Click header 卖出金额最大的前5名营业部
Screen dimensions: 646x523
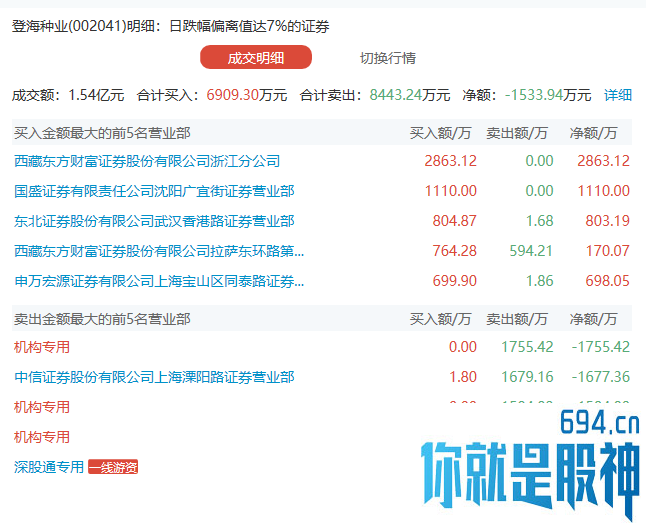(102, 319)
